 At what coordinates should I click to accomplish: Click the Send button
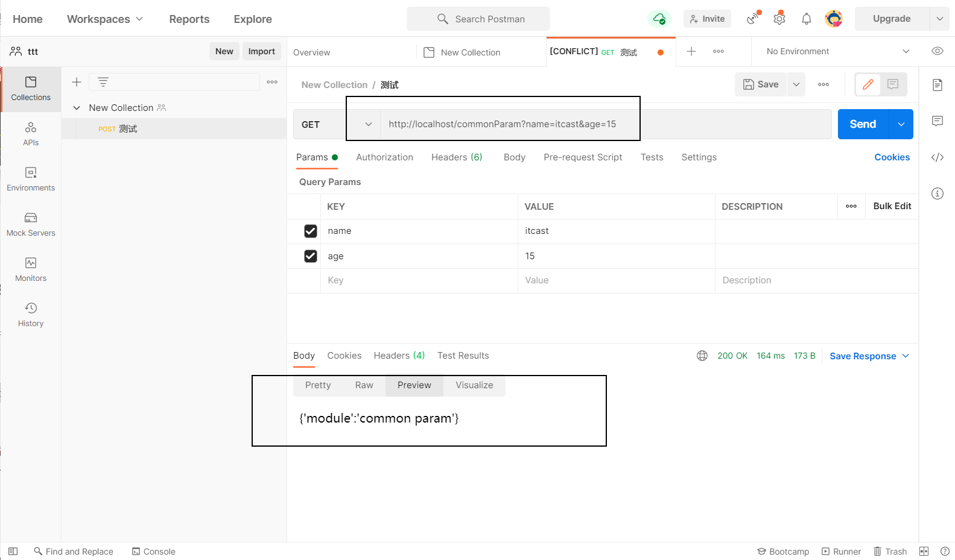click(x=863, y=124)
